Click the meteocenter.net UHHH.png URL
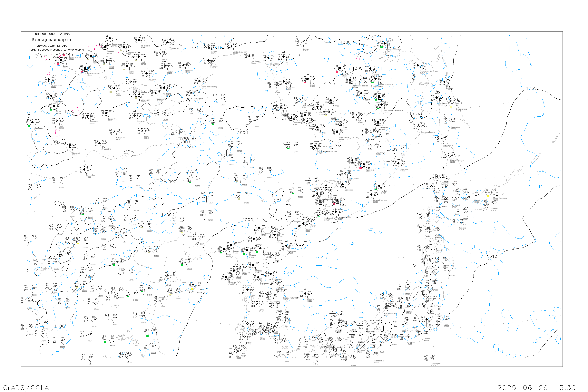Screen dimensions: 588x392 [55, 50]
